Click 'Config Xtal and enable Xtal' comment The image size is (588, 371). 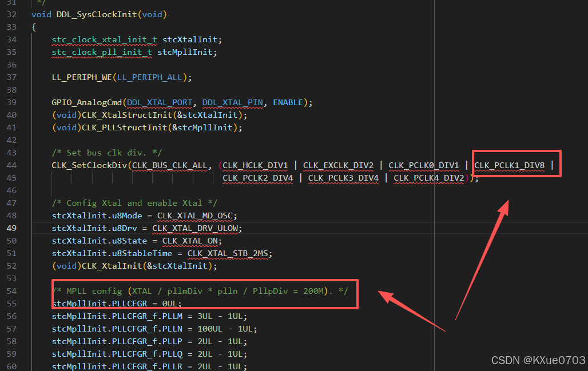[x=134, y=203]
